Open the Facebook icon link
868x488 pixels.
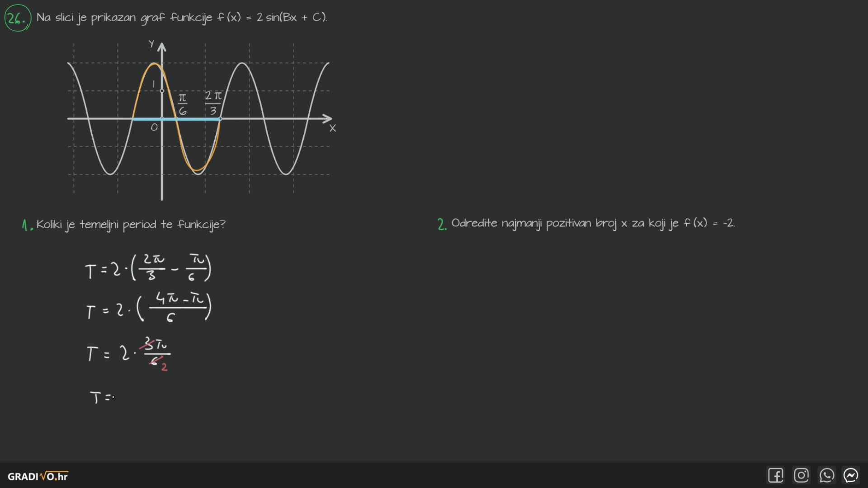click(x=775, y=475)
